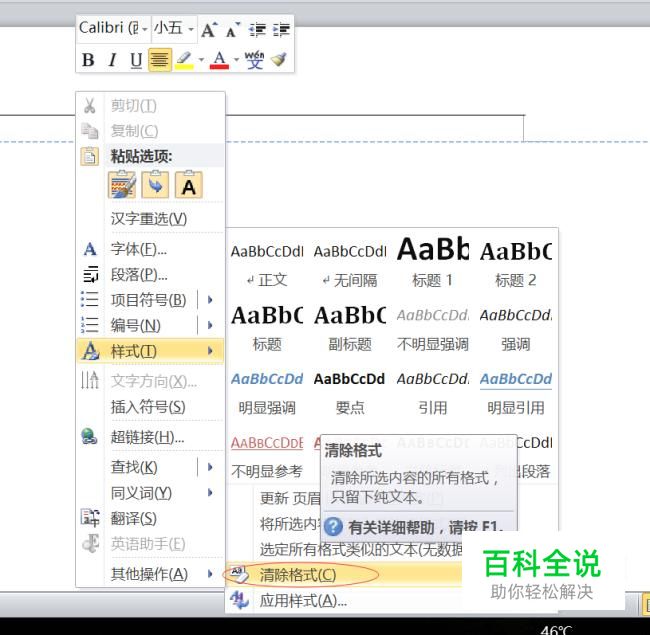
Task: Expand 项目符号 submenu arrow
Action: (x=211, y=300)
